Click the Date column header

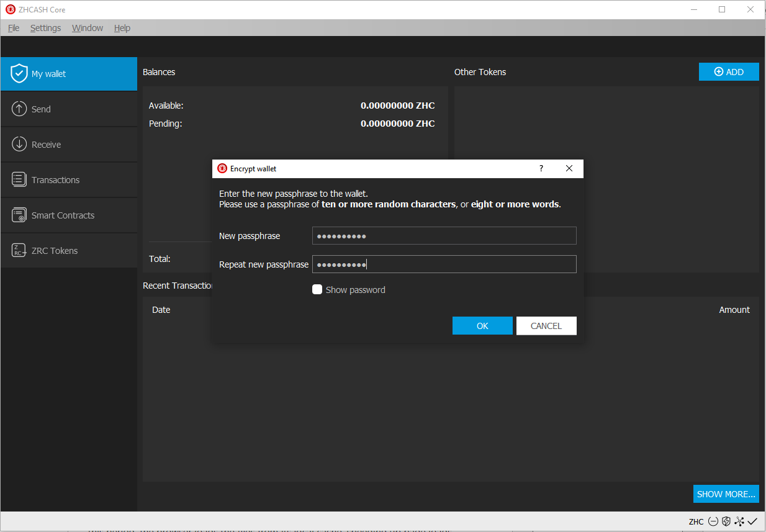click(x=161, y=310)
